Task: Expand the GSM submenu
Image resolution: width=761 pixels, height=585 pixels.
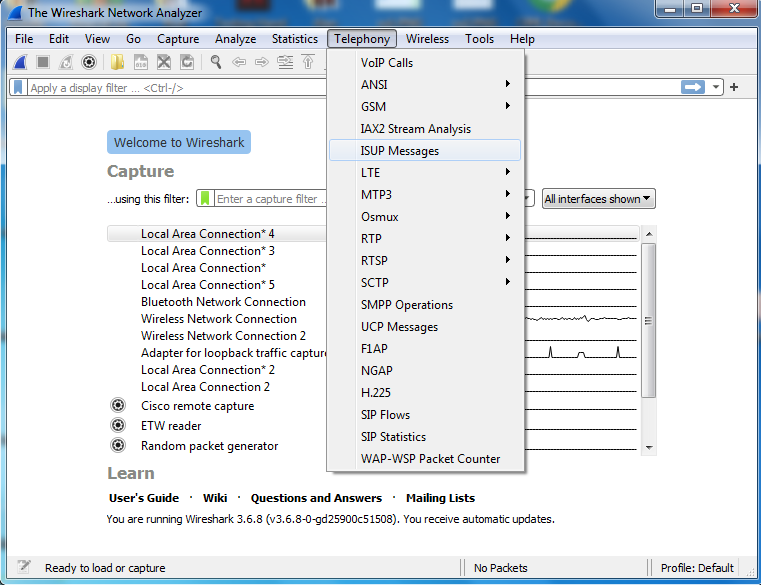Action: click(x=425, y=106)
